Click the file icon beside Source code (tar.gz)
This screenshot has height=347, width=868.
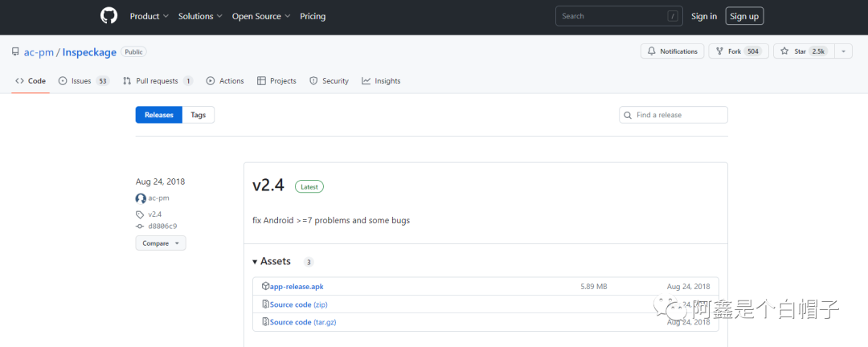click(265, 322)
